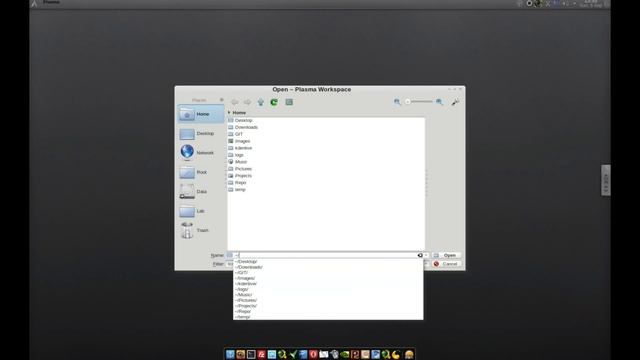The image size is (640, 360).
Task: Open the Filter dropdown arrow
Action: tap(426, 264)
